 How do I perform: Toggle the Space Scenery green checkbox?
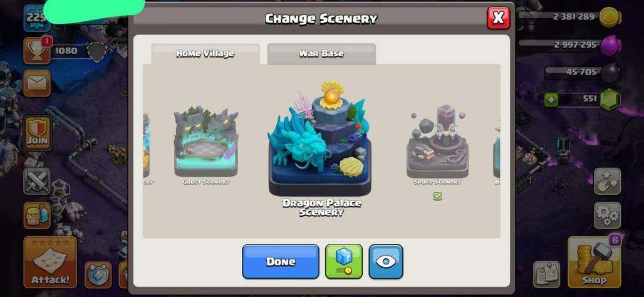(x=437, y=196)
